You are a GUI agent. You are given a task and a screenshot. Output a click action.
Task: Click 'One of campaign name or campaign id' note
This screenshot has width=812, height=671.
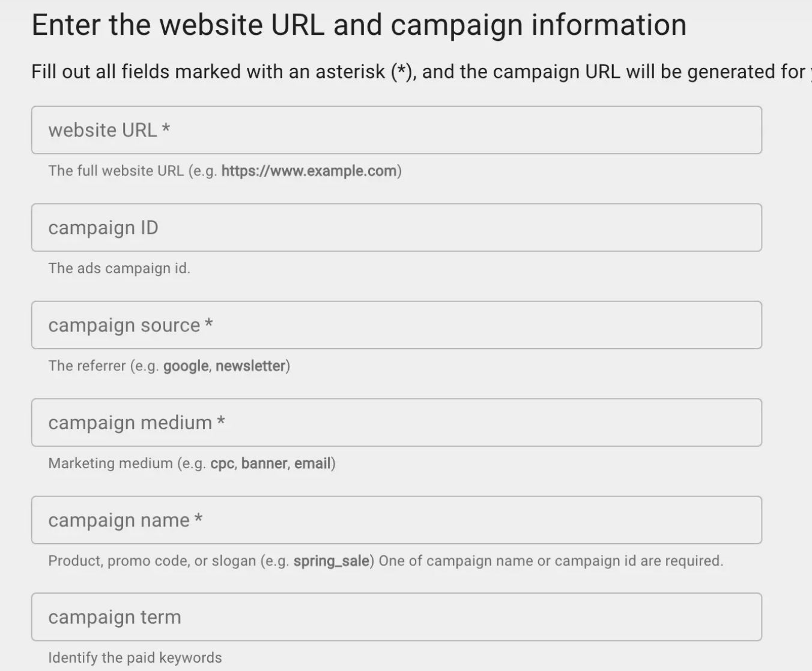551,561
